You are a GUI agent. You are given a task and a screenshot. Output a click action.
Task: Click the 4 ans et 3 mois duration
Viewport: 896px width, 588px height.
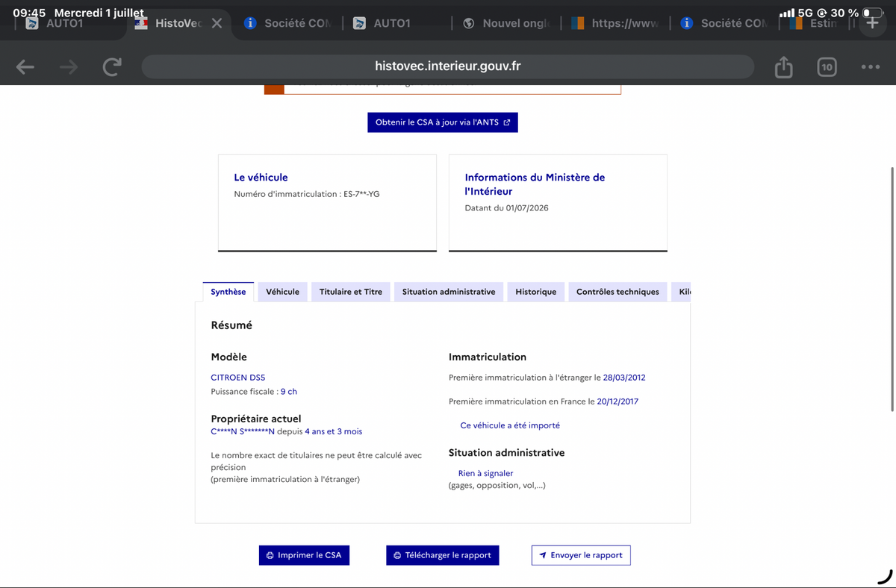[x=333, y=431]
